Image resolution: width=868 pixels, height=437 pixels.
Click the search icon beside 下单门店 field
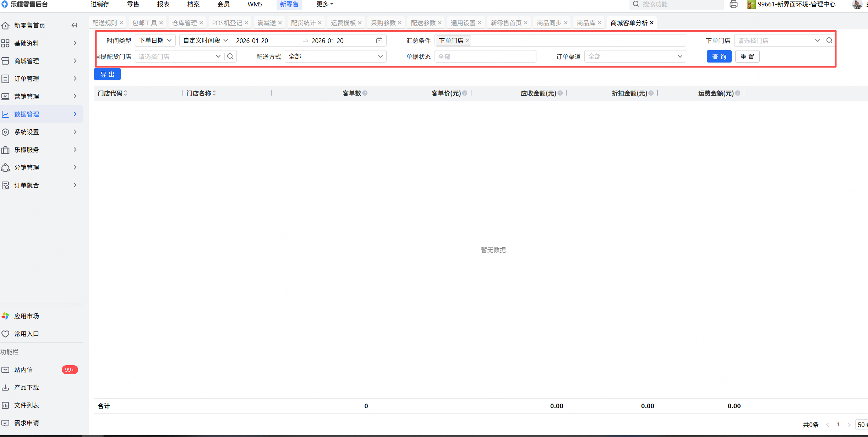(829, 41)
